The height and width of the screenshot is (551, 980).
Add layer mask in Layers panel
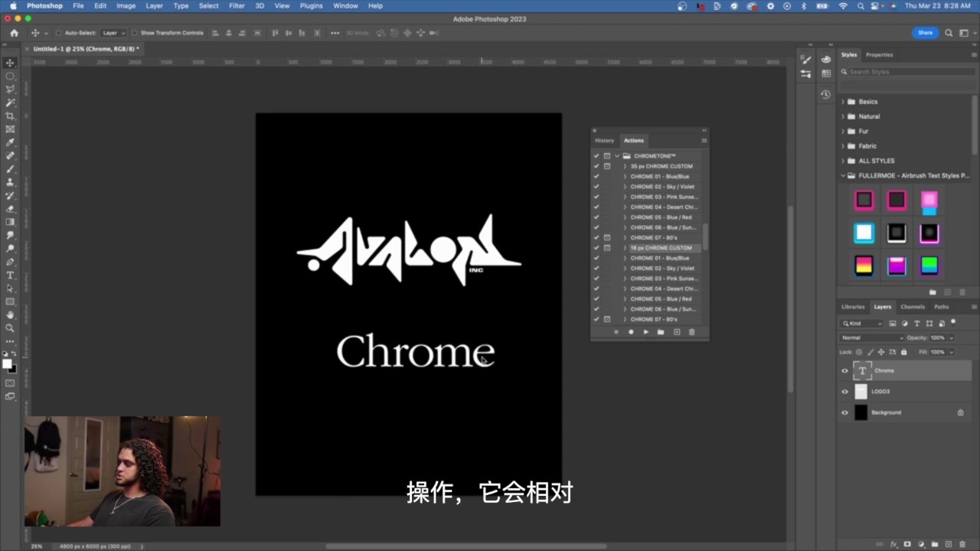pyautogui.click(x=907, y=544)
